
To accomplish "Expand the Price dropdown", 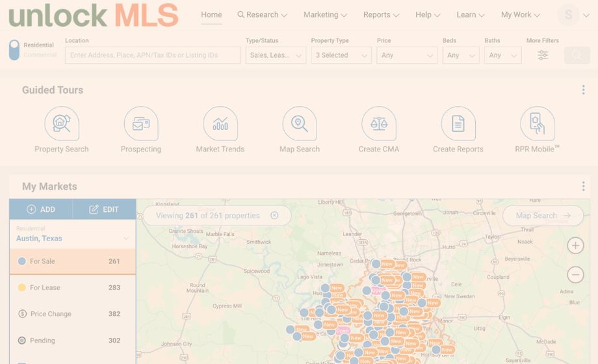I will [407, 55].
